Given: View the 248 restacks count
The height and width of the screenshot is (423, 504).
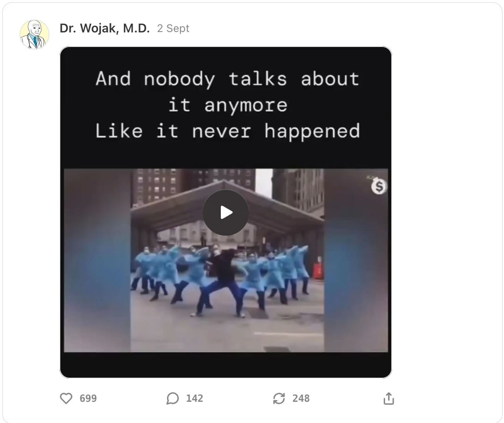Looking at the screenshot, I should point(301,398).
